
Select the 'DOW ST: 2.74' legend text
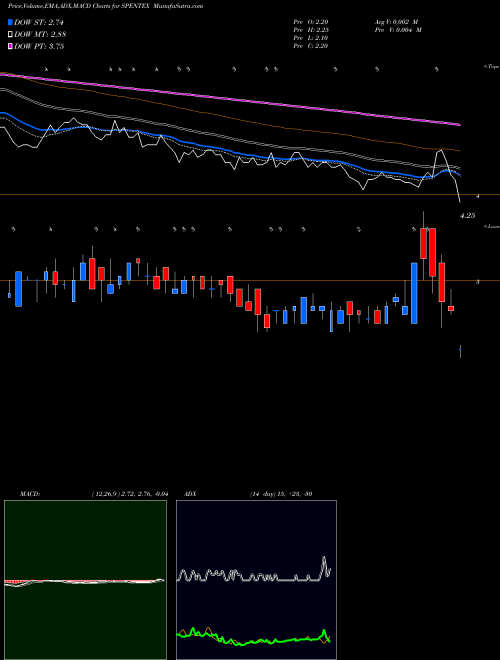coord(39,23)
